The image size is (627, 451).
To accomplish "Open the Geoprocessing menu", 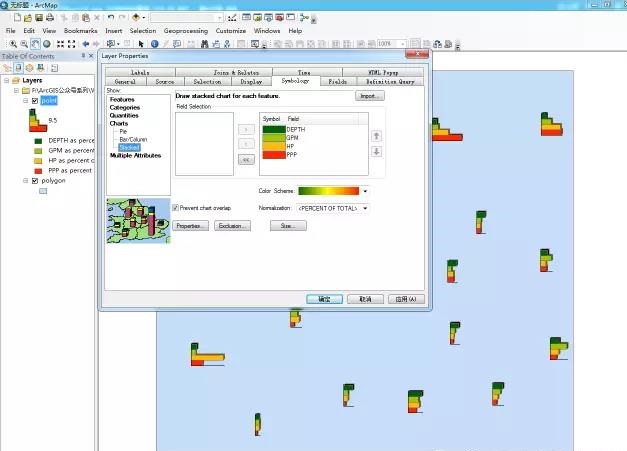I will pos(186,31).
